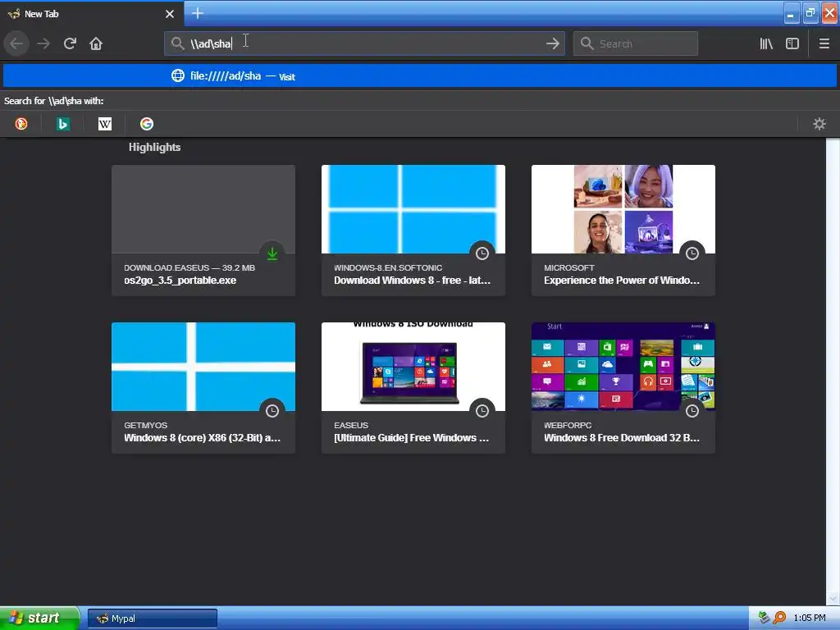Click the address bar magnifier icon

click(x=177, y=43)
